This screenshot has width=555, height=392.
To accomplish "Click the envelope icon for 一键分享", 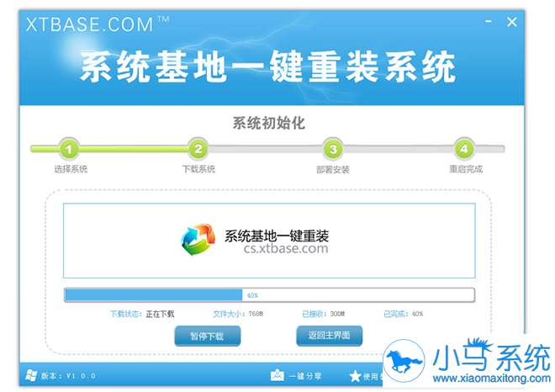I will point(277,375).
